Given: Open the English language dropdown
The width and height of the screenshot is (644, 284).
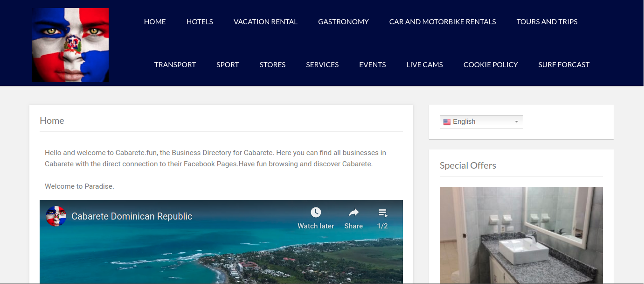Looking at the screenshot, I should coord(481,122).
